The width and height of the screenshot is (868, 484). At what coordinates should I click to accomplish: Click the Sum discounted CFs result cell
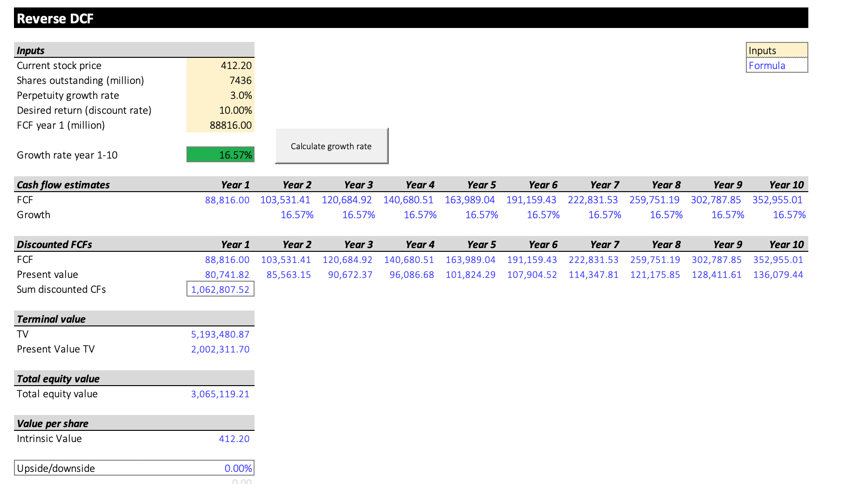220,289
